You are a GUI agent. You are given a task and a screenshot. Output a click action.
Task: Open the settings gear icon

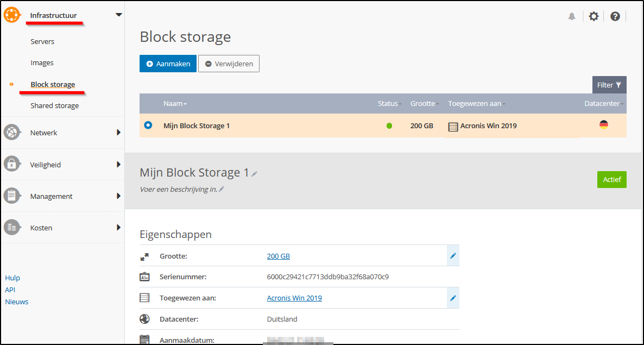tap(594, 16)
